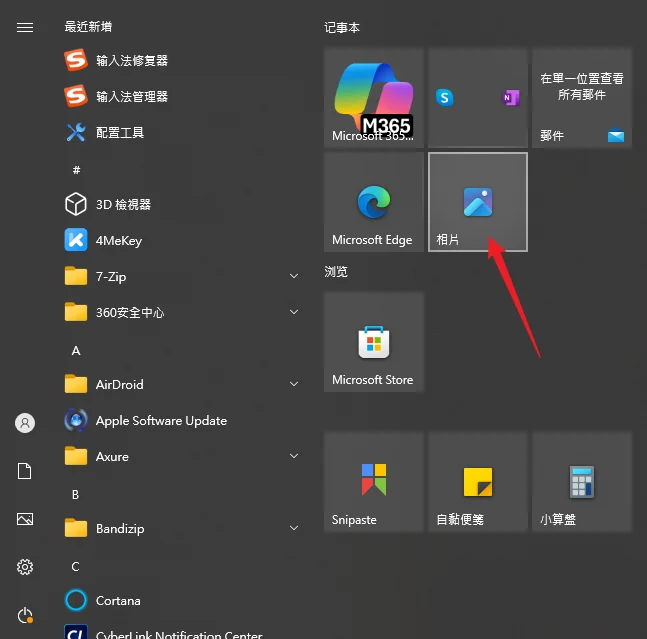Click 在單一位置查看所有郵件 text
The width and height of the screenshot is (647, 639).
582,86
